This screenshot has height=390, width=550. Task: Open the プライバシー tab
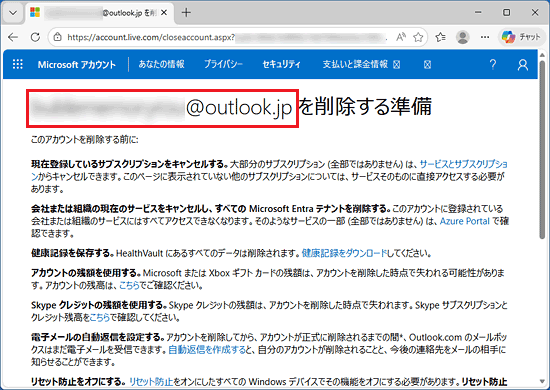(223, 64)
